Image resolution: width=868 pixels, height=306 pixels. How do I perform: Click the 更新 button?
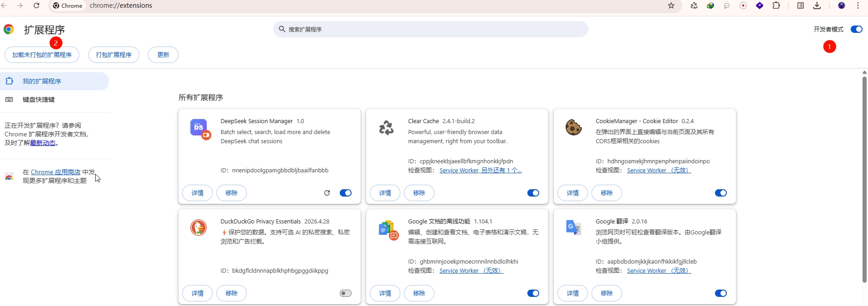pyautogui.click(x=163, y=55)
